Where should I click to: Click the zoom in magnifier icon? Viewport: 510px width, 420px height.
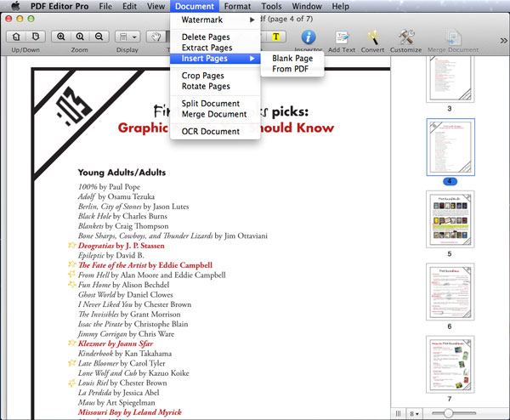click(61, 37)
